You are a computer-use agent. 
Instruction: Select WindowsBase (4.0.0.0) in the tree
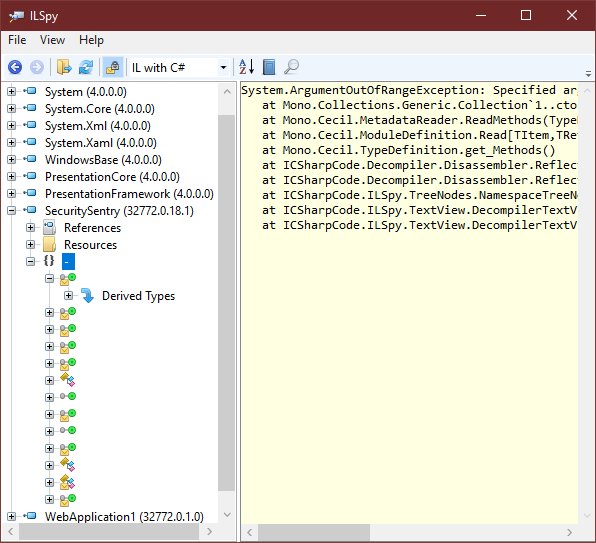[103, 160]
